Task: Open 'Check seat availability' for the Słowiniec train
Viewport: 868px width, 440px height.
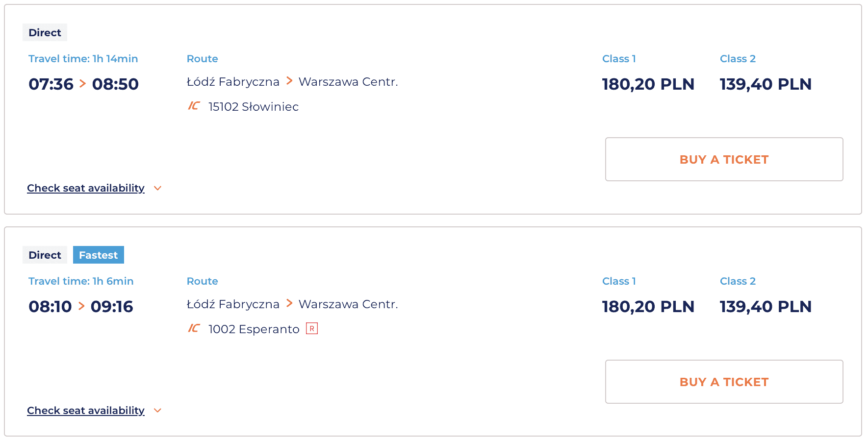Action: [86, 188]
